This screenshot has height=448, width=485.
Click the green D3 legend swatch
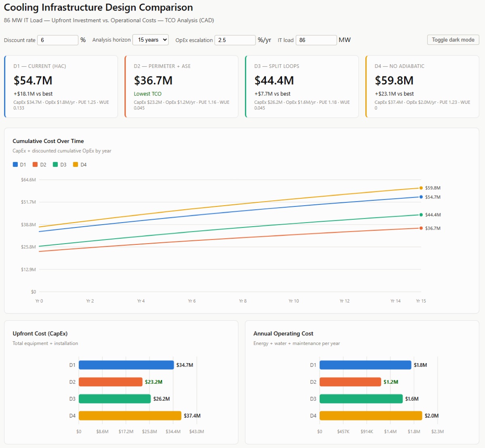(x=55, y=164)
